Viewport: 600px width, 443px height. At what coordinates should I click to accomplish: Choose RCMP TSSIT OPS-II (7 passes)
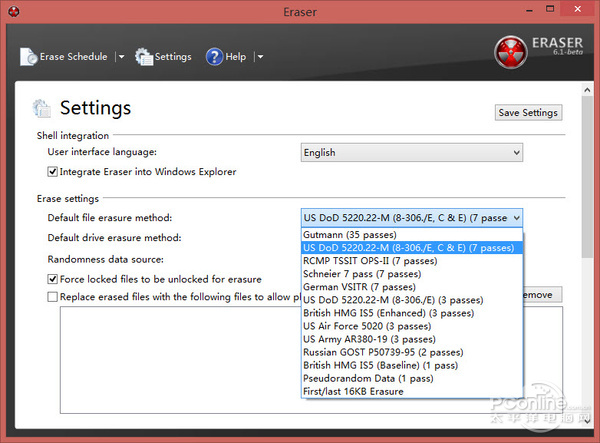tap(412, 261)
